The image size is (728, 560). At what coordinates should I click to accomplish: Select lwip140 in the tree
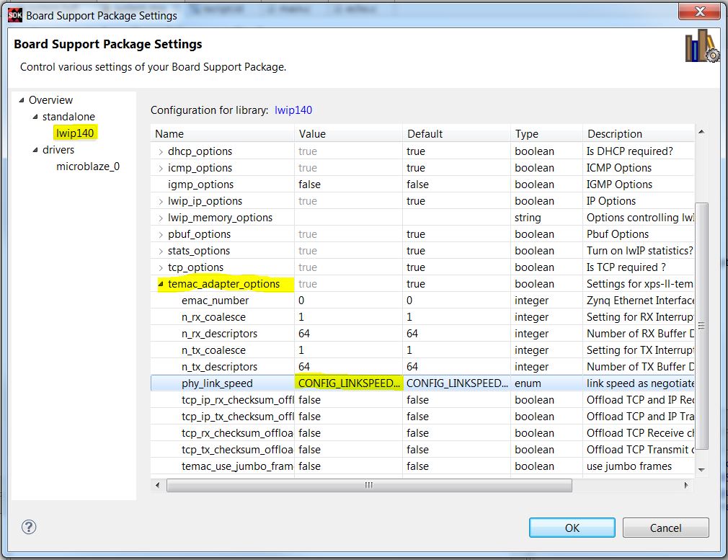tap(75, 133)
